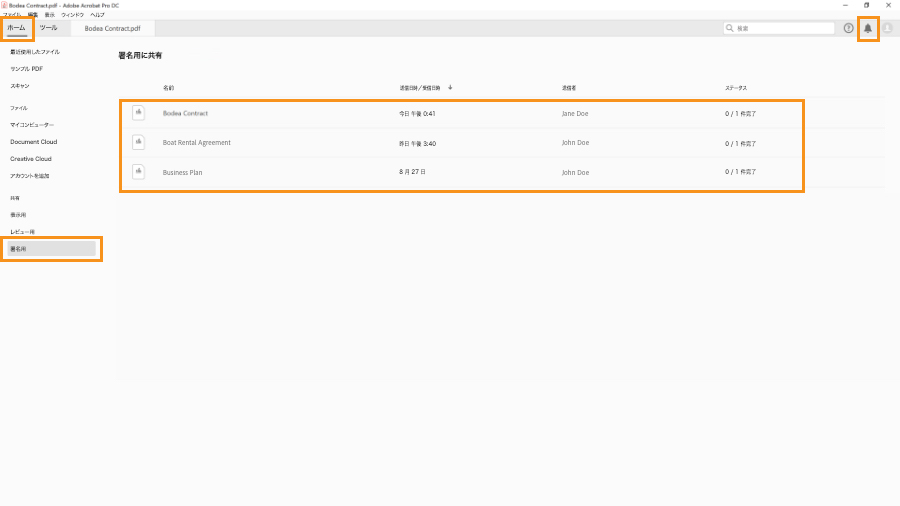Click the Bodea Contract file icon
Viewport: 900px width, 506px height.
click(x=138, y=112)
